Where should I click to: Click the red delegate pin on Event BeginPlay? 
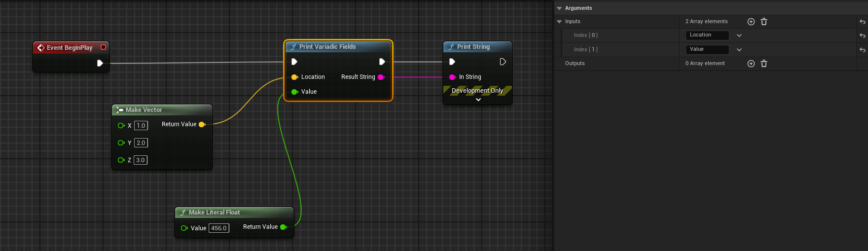[104, 47]
